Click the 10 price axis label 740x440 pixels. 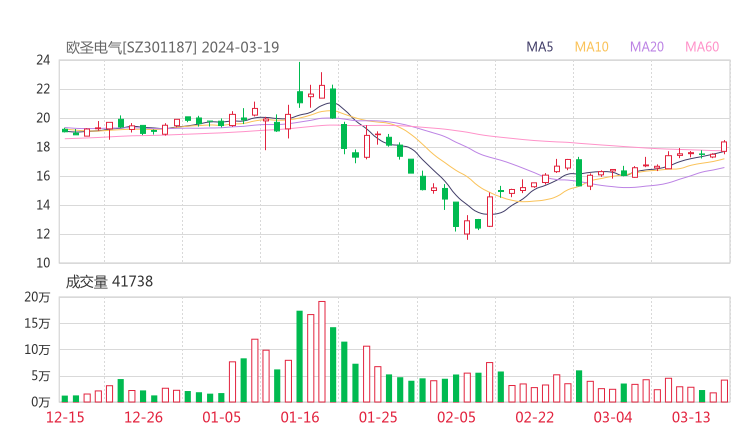click(43, 263)
